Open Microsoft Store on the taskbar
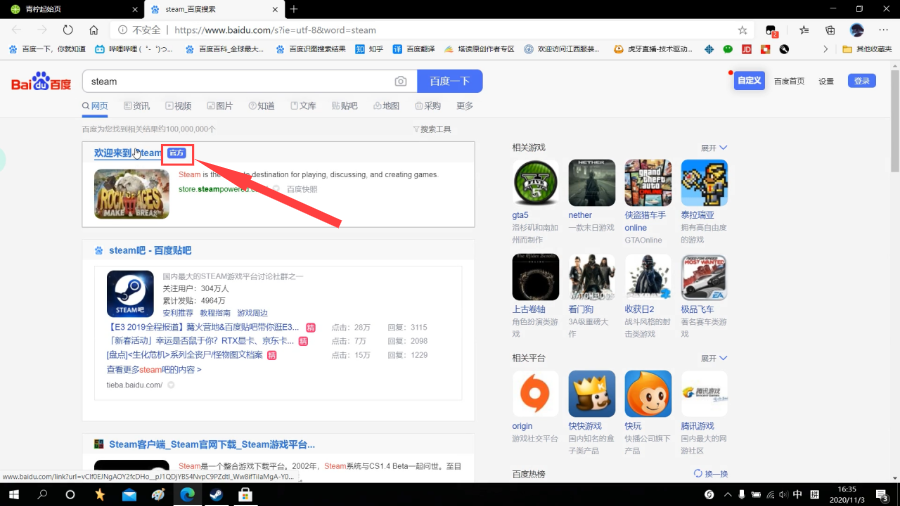The width and height of the screenshot is (900, 506). (245, 495)
